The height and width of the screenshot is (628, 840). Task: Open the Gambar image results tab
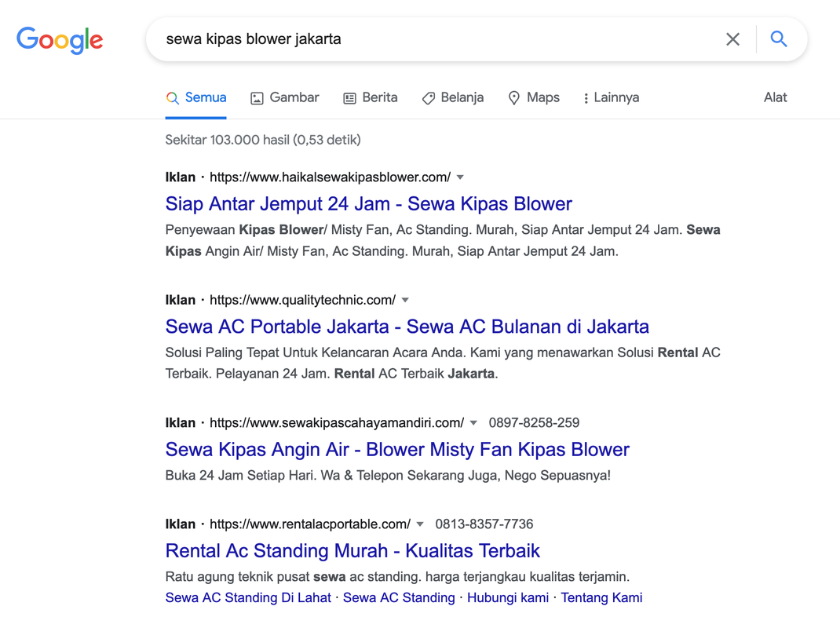click(x=284, y=98)
